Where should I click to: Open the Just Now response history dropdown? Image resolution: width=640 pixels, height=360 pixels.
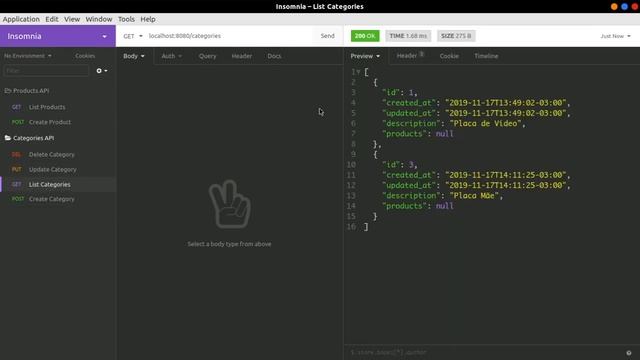coord(615,36)
